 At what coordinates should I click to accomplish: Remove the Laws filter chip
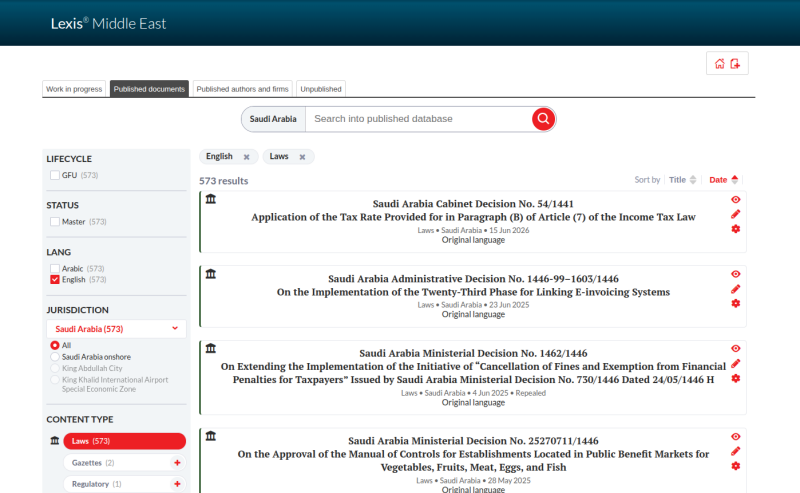tap(302, 157)
